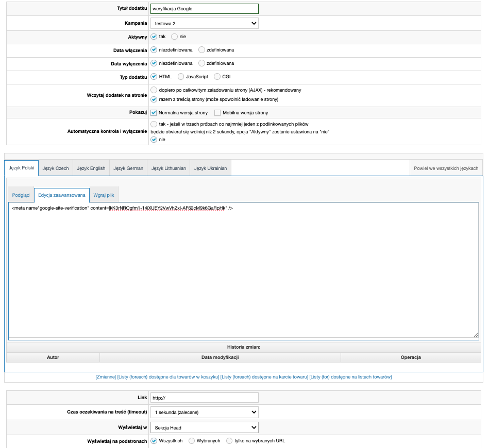Expand the timeout dropdown
Image resolution: width=489 pixels, height=448 pixels.
204,412
